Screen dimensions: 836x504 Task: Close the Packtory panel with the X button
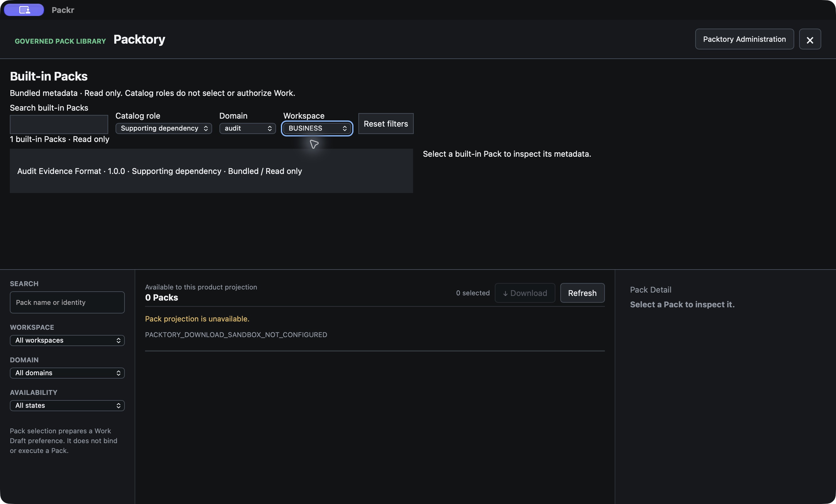point(810,39)
